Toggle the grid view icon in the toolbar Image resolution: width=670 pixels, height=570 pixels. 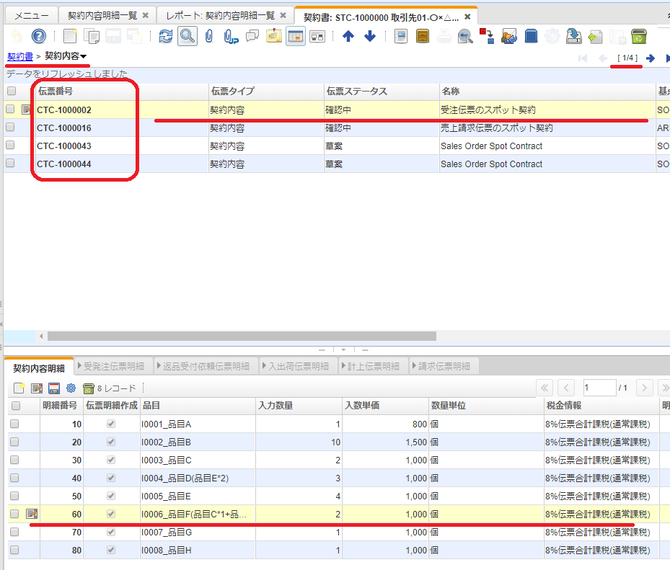pos(295,36)
